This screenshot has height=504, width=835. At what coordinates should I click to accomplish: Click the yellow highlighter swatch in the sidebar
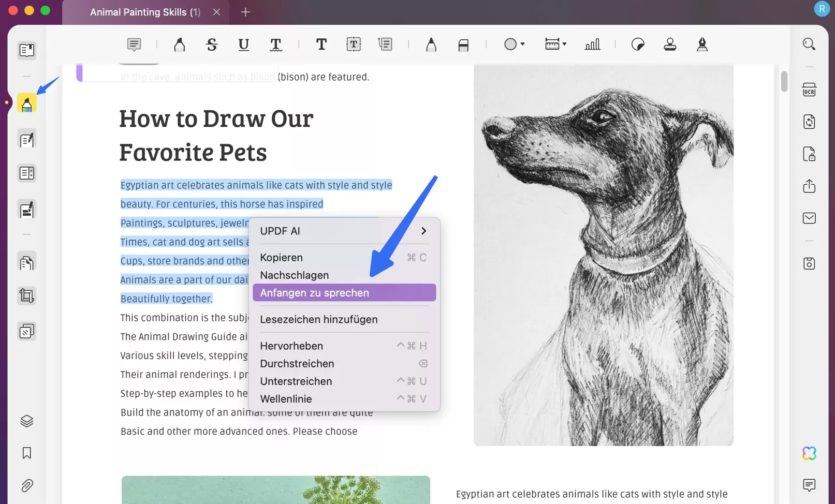tap(27, 103)
